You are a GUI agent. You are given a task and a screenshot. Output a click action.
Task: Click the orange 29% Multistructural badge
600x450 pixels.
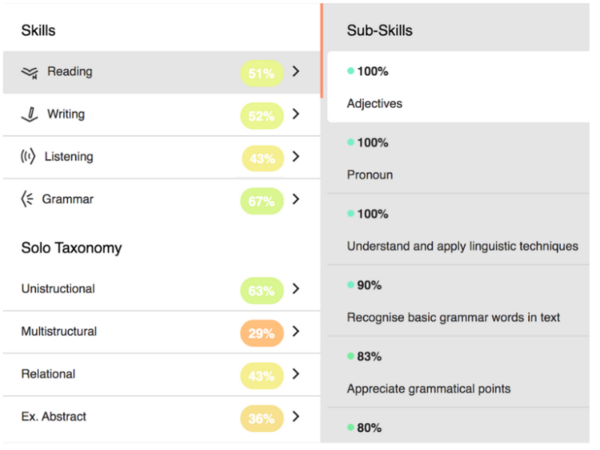pyautogui.click(x=262, y=332)
